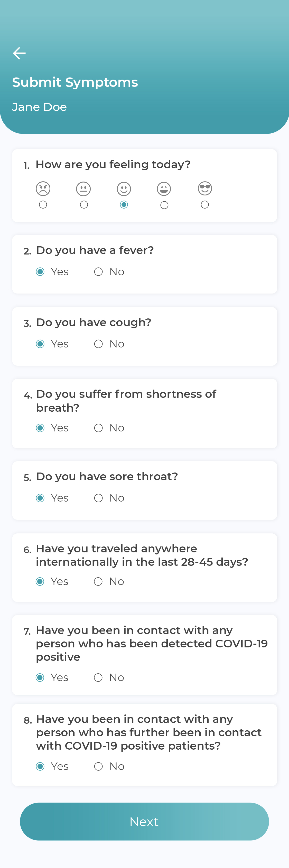Screen dimensions: 289x868
Task: Select the sunglasses face emoji
Action: [x=205, y=188]
